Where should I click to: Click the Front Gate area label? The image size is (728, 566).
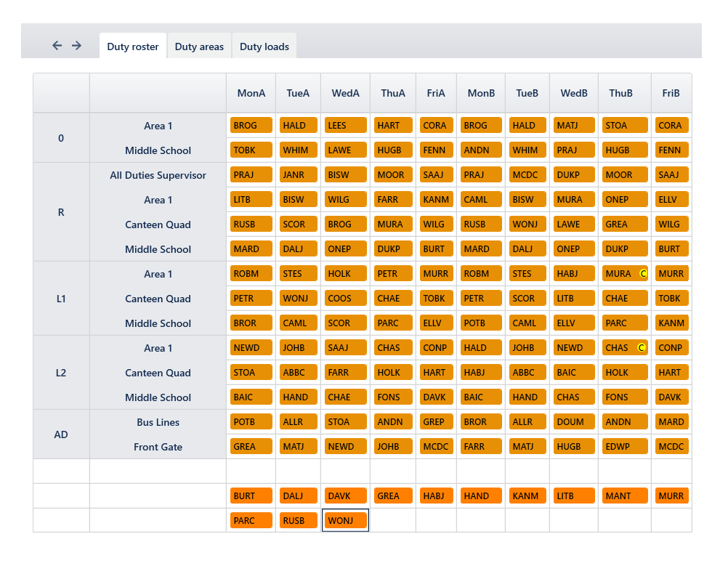[158, 447]
